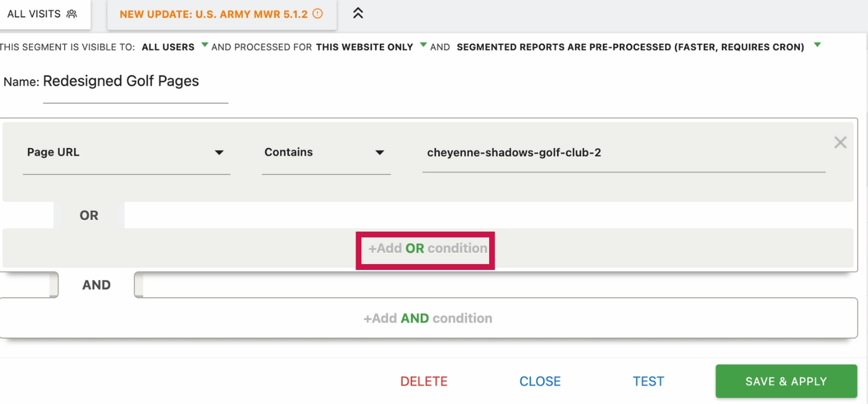Click the green SAVE & APPLY button
The height and width of the screenshot is (404, 868).
(x=786, y=381)
